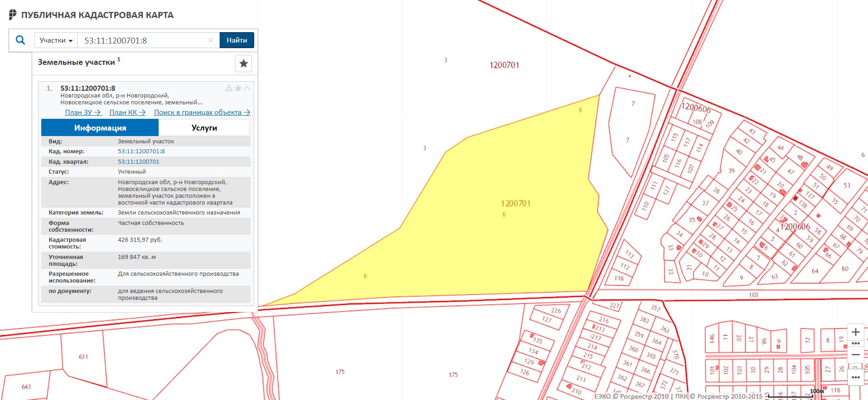
Task: Click the warning triangle icon on result
Action: [229, 88]
